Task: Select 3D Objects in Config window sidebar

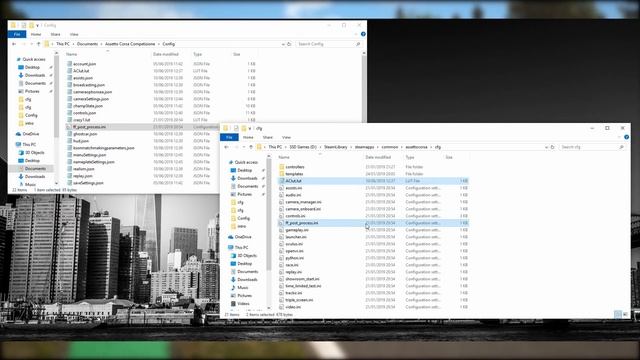Action: 34,153
